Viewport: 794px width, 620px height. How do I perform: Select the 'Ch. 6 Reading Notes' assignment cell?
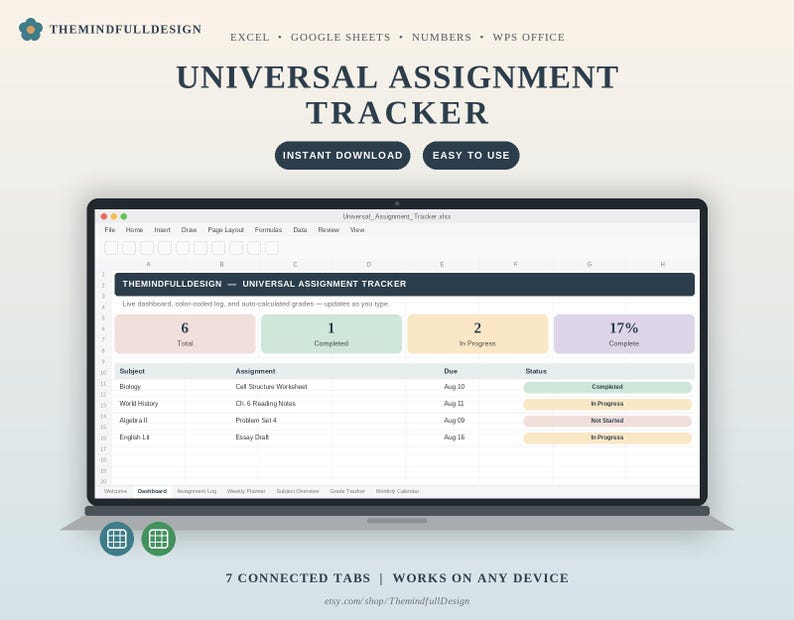265,404
